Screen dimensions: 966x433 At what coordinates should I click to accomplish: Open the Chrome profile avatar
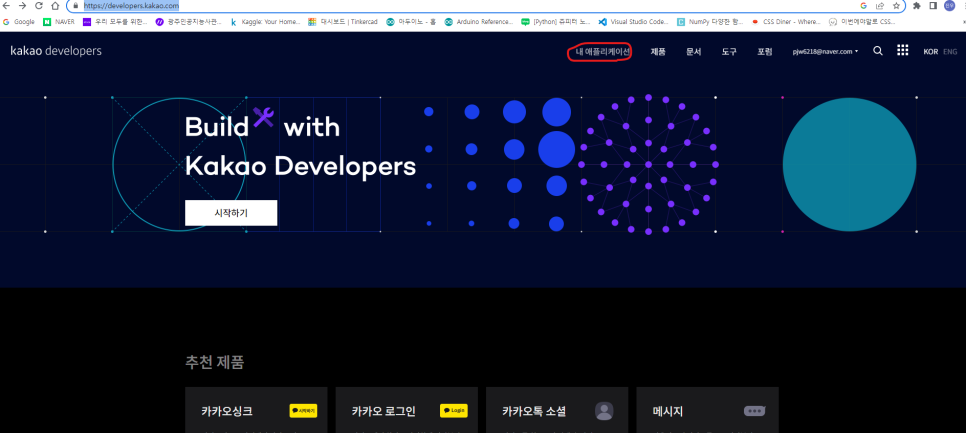949,6
